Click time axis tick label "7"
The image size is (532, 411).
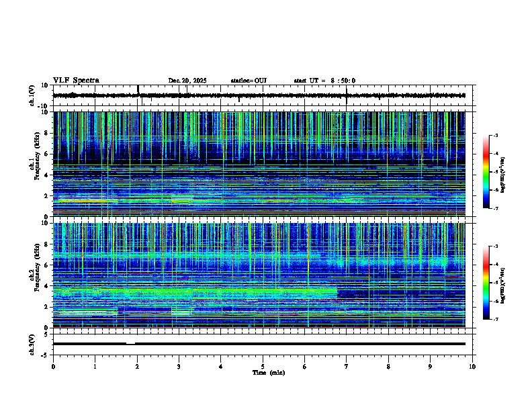347,367
